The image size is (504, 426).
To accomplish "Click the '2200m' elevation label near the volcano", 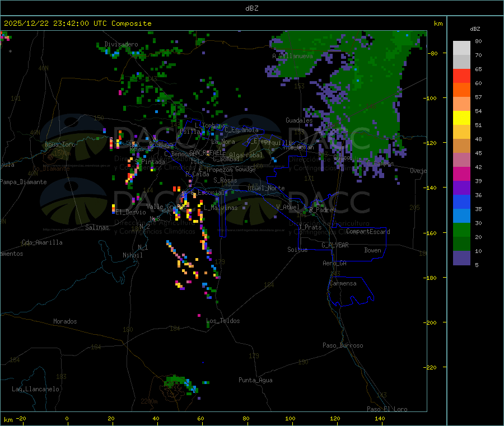I will point(149,401).
